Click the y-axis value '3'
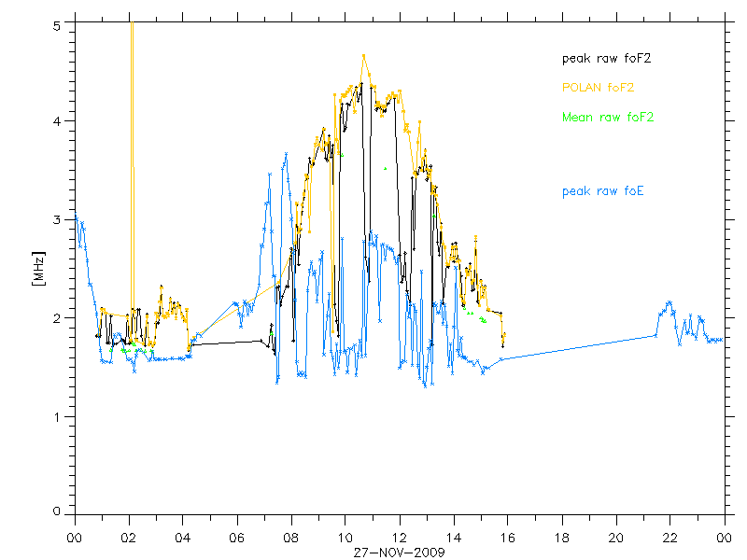 pos(57,219)
